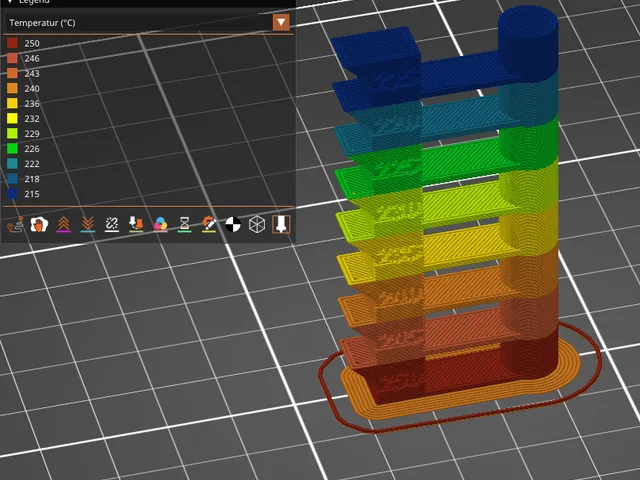Toggle Retractions visibility icon
The image size is (640, 480).
coord(64,224)
